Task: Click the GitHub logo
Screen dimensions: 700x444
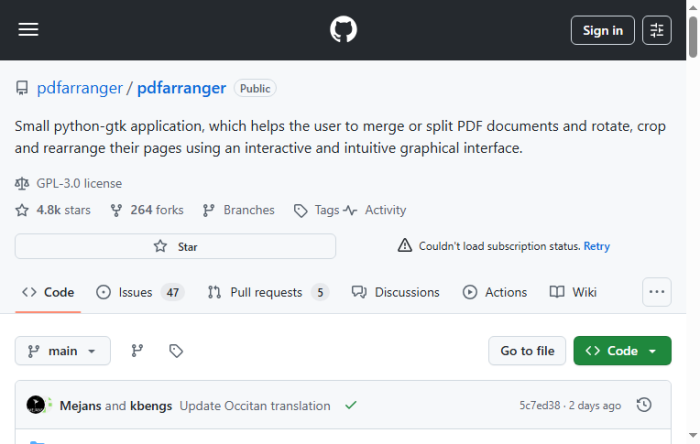Action: (x=343, y=29)
